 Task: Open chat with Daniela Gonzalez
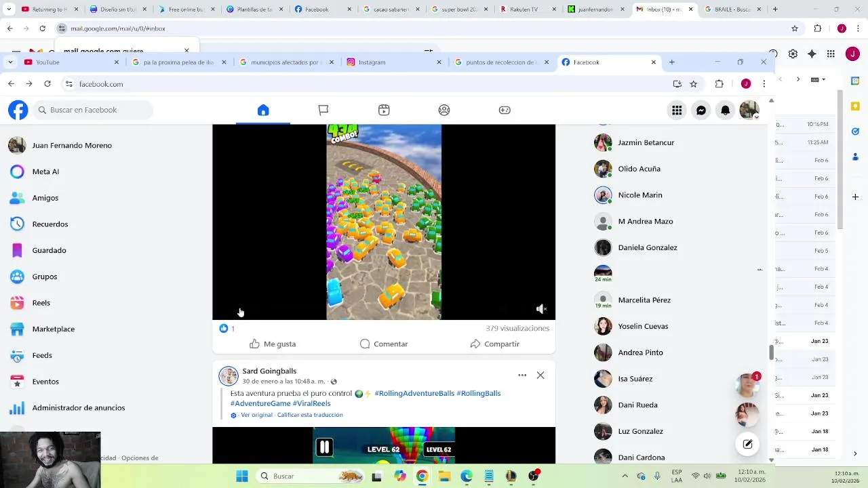pyautogui.click(x=647, y=247)
